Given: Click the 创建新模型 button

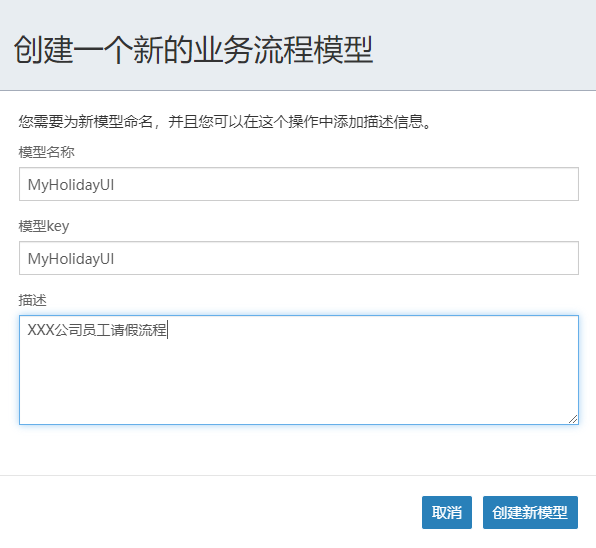Looking at the screenshot, I should coord(530,512).
